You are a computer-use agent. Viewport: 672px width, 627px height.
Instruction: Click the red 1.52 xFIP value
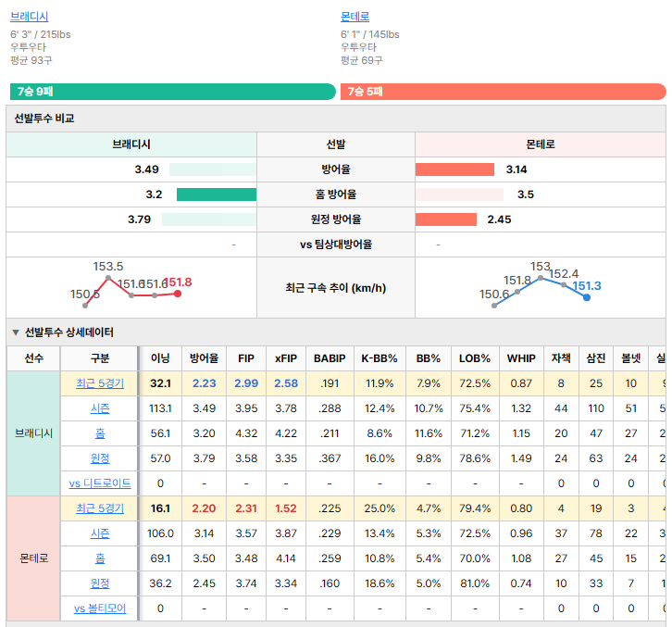coord(286,508)
